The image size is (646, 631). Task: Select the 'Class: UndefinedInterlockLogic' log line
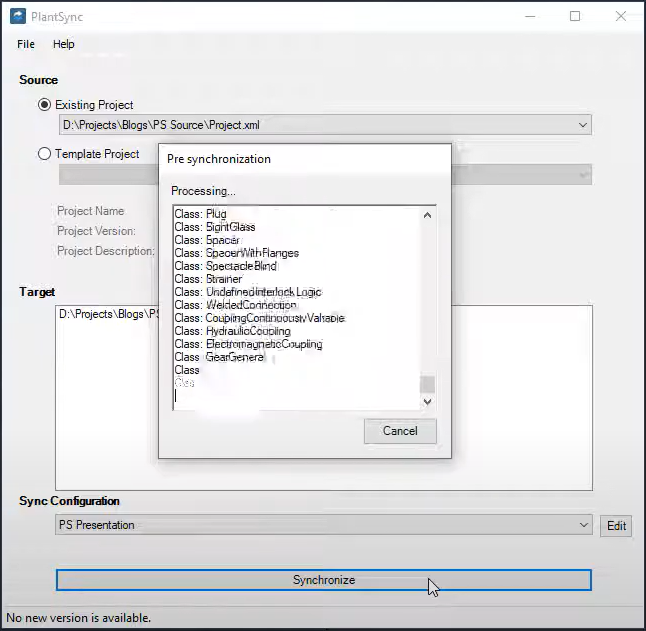[x=248, y=292]
